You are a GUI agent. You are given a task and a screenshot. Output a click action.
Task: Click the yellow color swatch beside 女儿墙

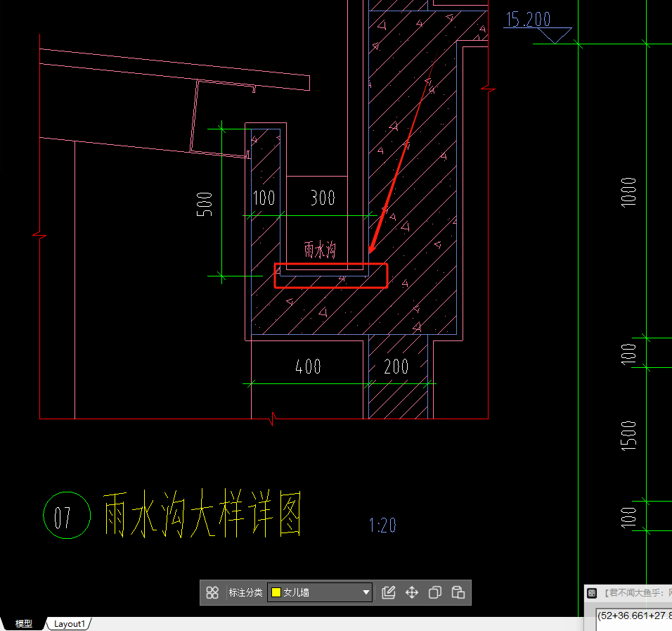(x=276, y=592)
